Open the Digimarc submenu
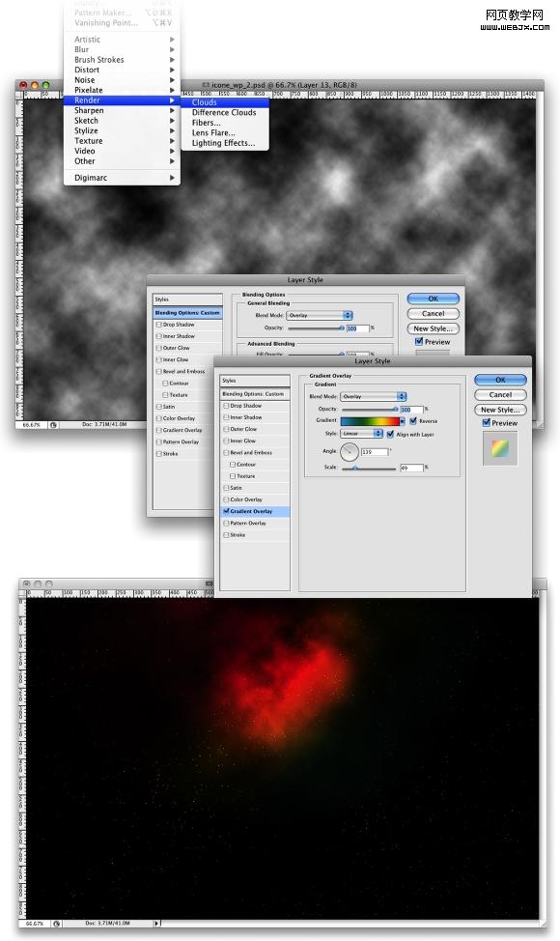Viewport: 560px width, 941px height. 122,178
